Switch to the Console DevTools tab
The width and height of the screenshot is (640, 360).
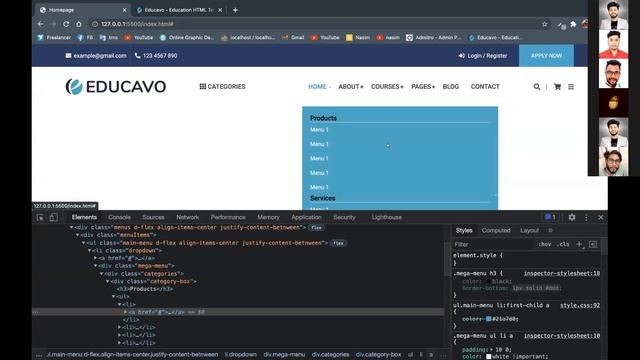pos(120,217)
